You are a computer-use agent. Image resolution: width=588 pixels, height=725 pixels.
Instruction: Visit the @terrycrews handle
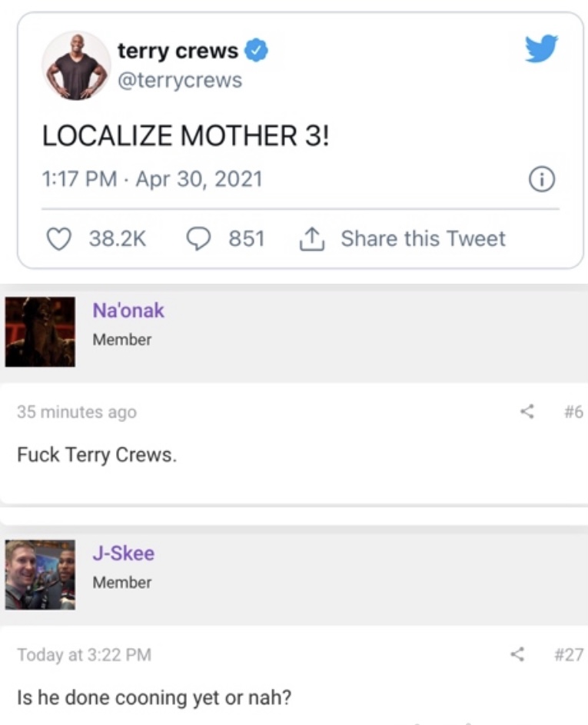180,81
